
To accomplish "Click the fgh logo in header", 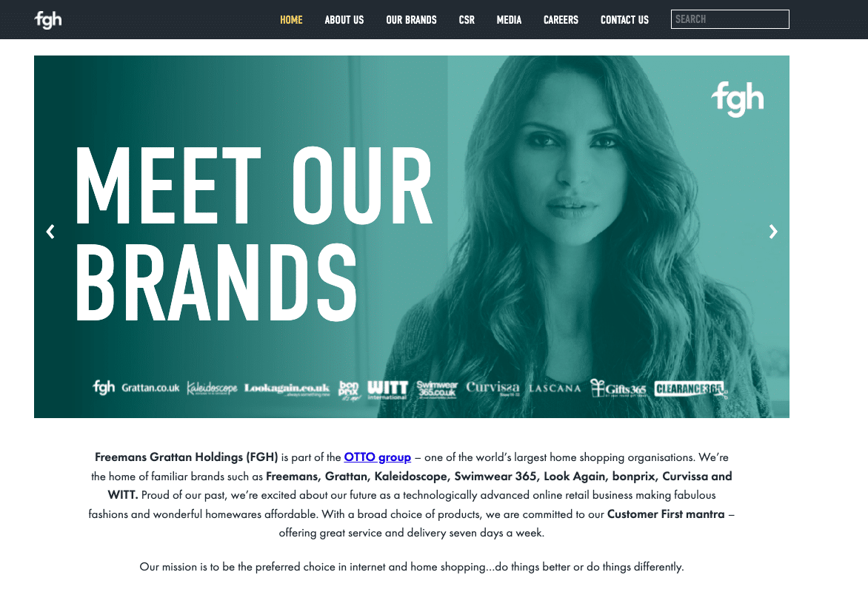I will 48,20.
